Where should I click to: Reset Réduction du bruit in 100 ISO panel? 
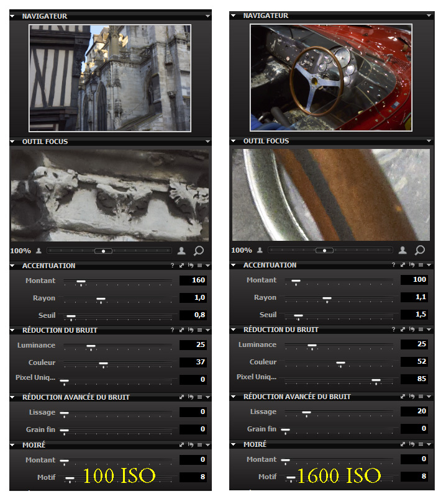(191, 330)
